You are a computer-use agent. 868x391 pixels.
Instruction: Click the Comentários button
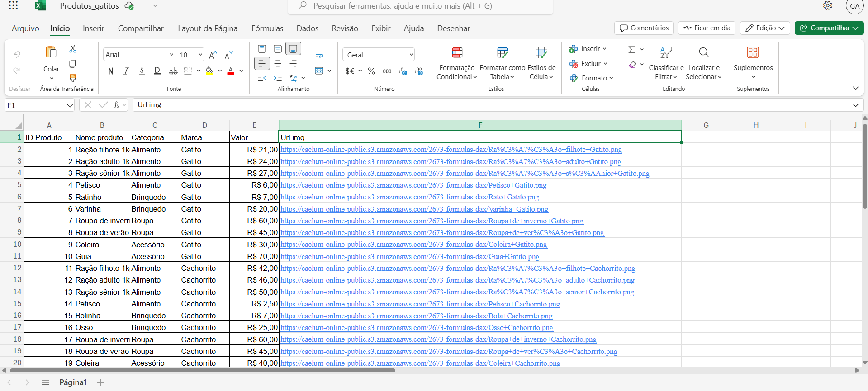(x=644, y=28)
